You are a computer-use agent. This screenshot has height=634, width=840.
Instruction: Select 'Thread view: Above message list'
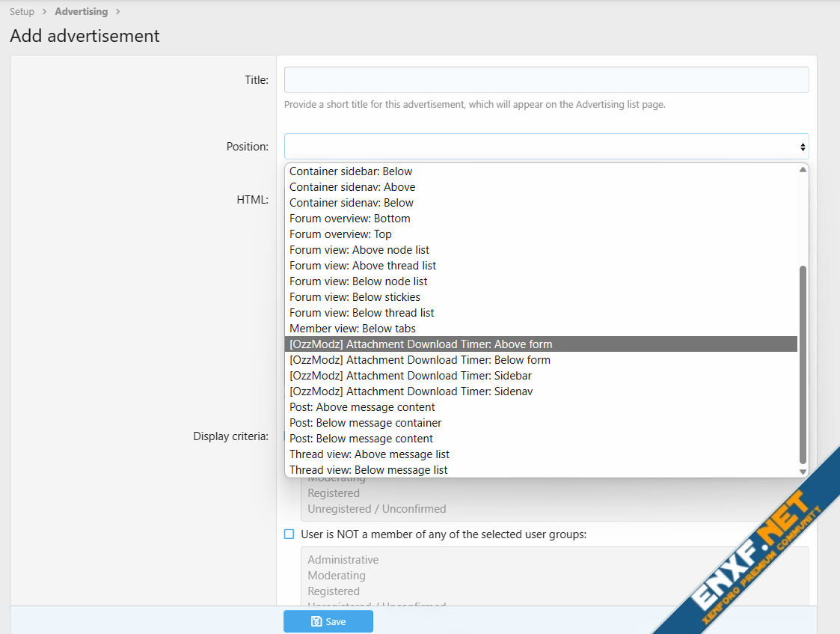click(370, 454)
